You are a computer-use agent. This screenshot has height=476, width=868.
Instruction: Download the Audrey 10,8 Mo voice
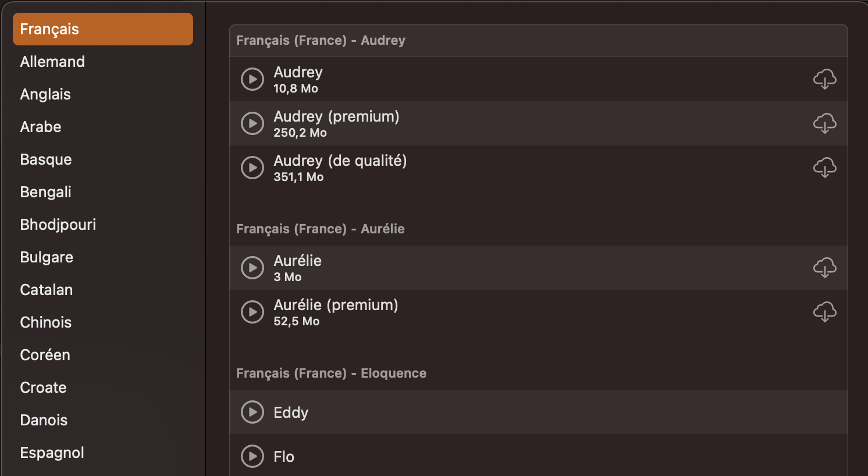point(824,79)
